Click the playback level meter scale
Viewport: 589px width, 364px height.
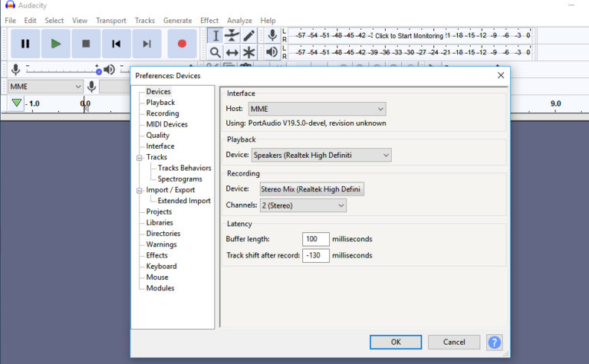(x=410, y=52)
